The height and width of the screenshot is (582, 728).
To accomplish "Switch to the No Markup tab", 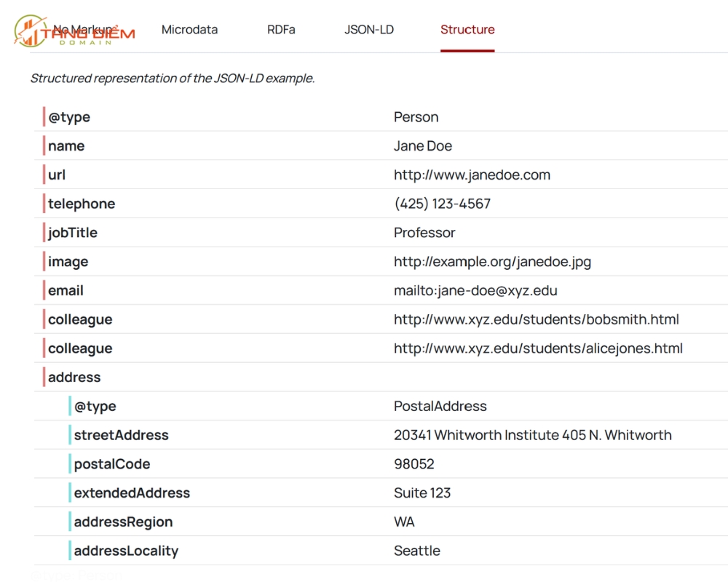I will click(83, 30).
